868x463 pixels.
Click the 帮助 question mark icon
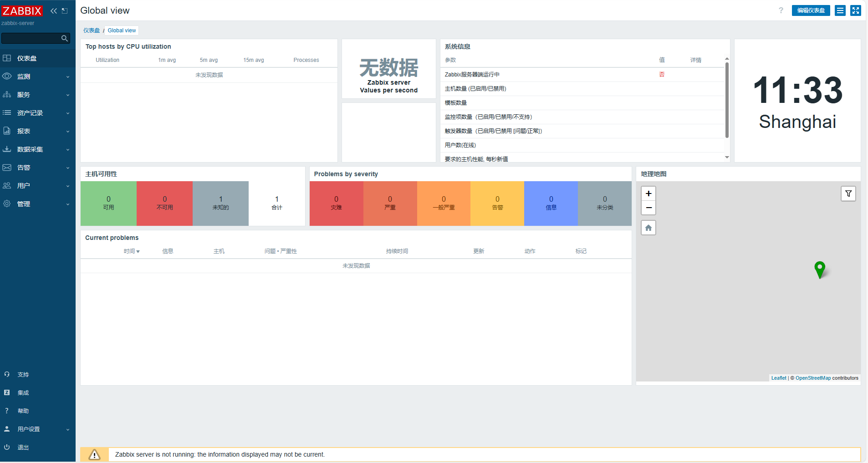click(x=7, y=411)
